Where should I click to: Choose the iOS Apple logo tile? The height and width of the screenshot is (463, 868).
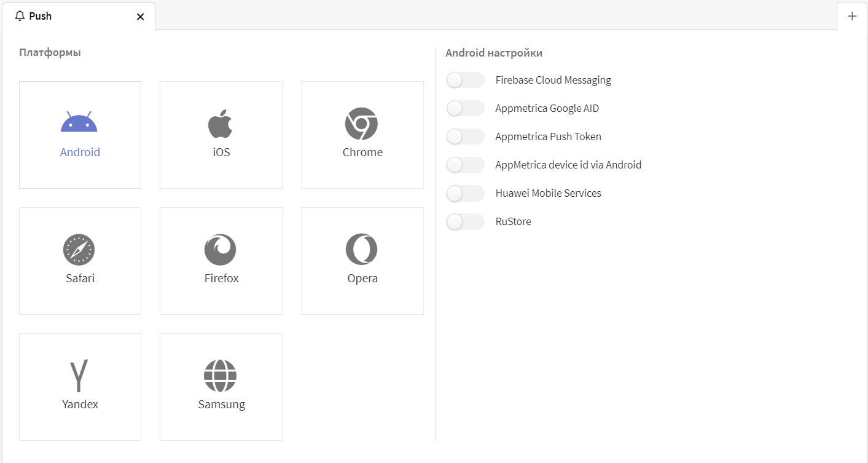[221, 135]
